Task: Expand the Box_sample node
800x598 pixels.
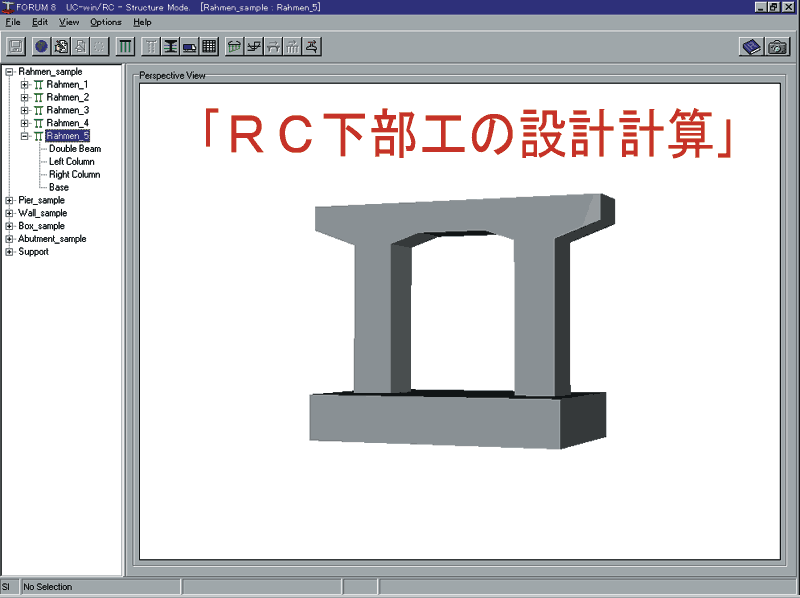Action: (9, 226)
